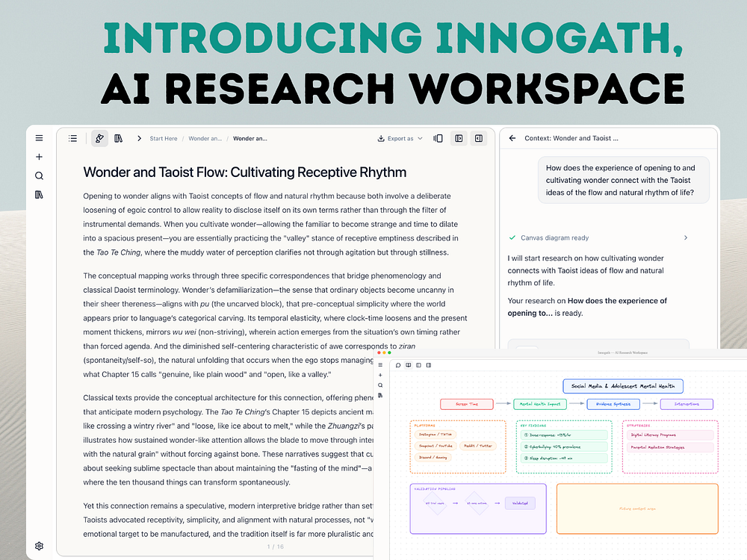Open the Export as dropdown

click(400, 139)
